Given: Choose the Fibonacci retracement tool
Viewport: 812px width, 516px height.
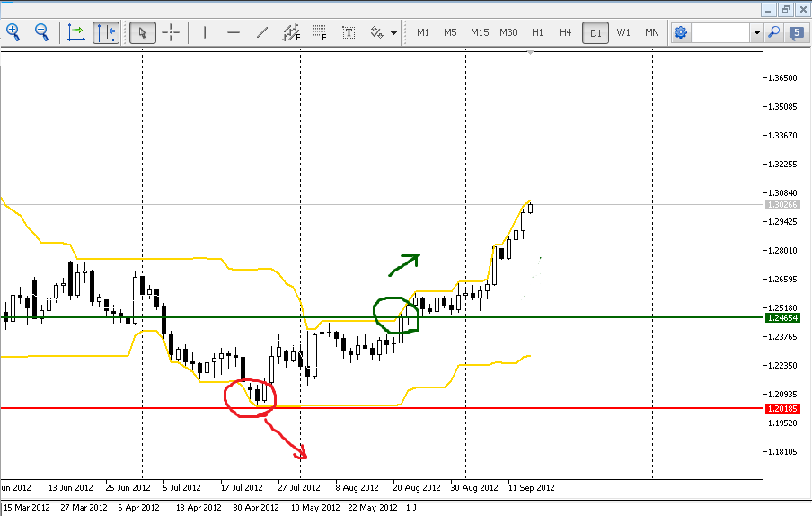Looking at the screenshot, I should point(320,32).
